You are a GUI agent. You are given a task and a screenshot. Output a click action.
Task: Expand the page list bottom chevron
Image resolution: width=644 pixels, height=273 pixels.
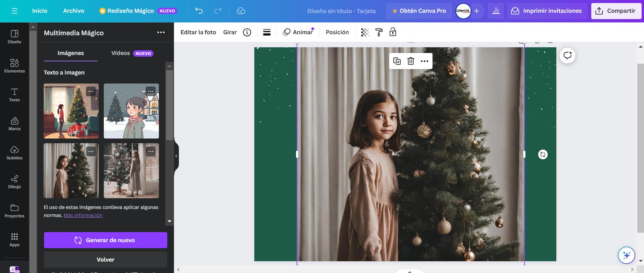coord(410,271)
